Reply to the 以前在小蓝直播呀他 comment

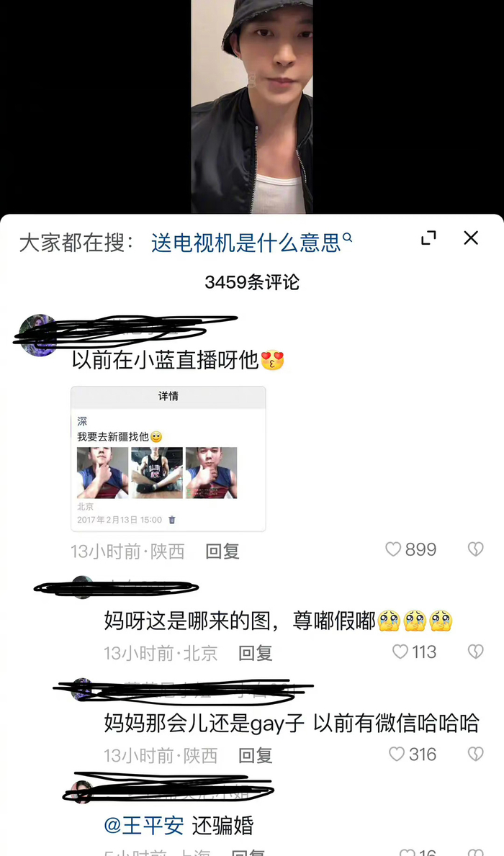pos(222,551)
